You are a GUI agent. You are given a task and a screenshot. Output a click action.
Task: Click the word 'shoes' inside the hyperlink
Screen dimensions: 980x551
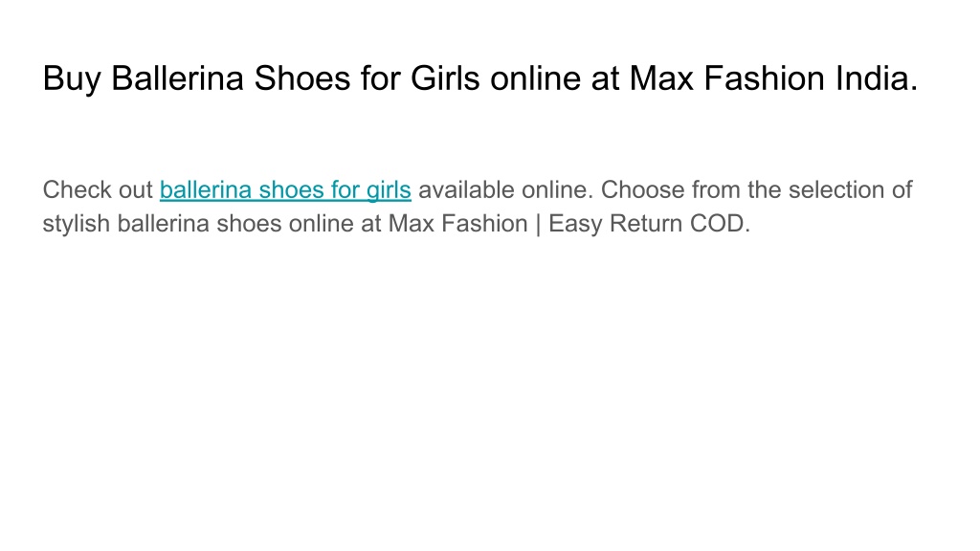291,190
